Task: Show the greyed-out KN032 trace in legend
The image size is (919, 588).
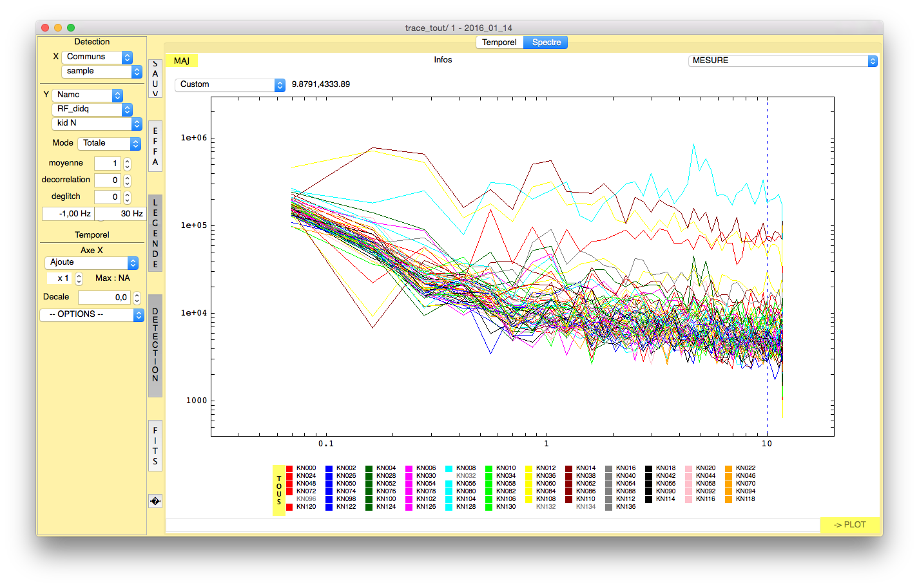Action: click(x=465, y=476)
